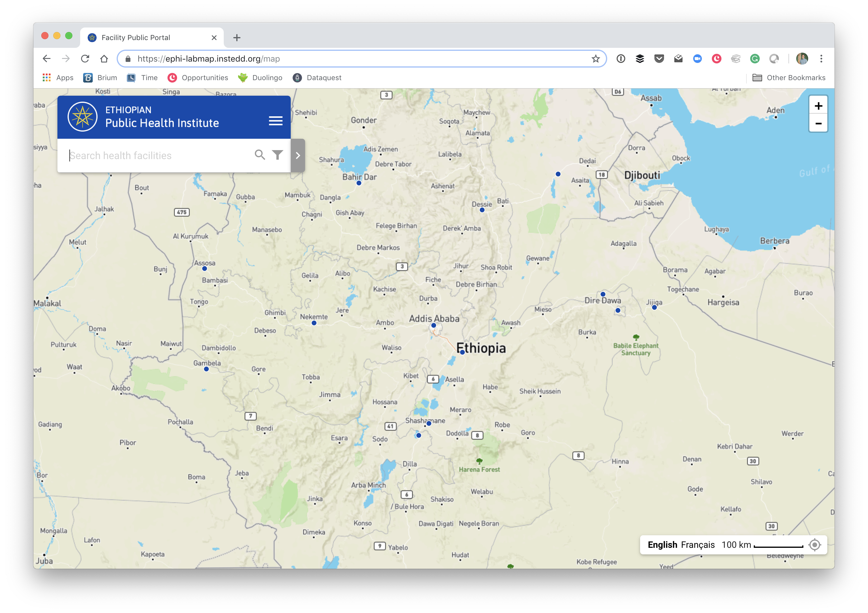Open a new browser tab
The height and width of the screenshot is (613, 868).
click(x=237, y=38)
